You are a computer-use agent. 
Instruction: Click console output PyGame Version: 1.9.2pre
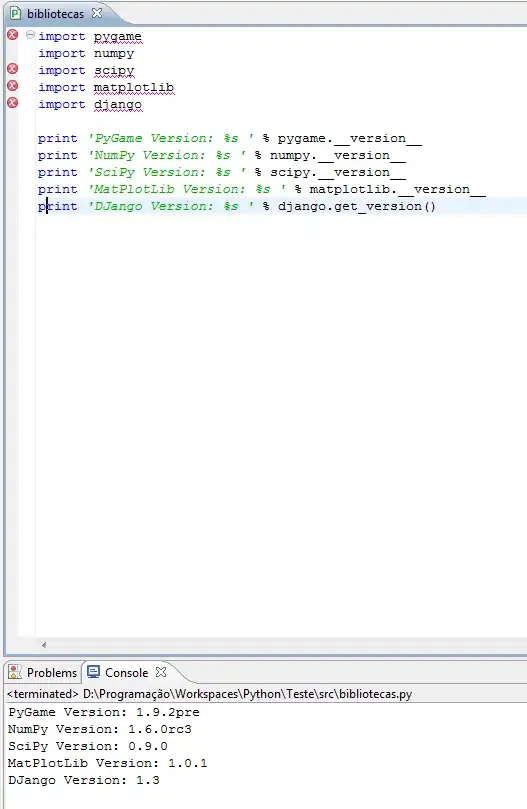[x=104, y=713]
